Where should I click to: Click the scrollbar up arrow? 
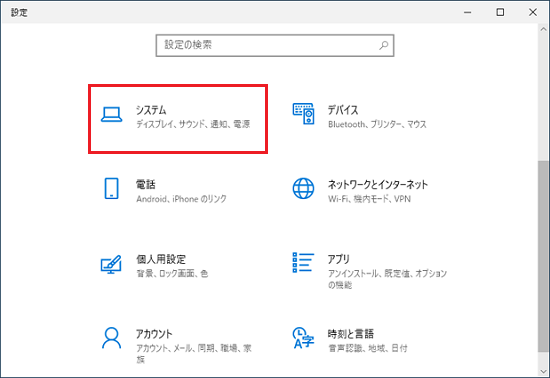point(543,29)
